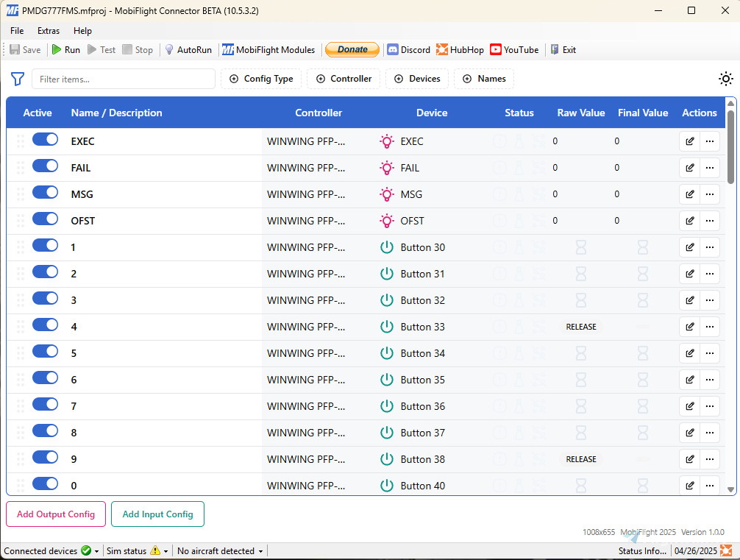The width and height of the screenshot is (740, 560).
Task: Click the Run play icon in toolbar
Action: point(57,50)
